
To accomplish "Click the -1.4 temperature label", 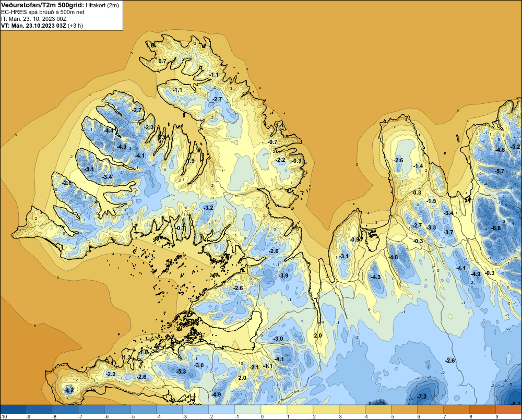I will (x=418, y=166).
